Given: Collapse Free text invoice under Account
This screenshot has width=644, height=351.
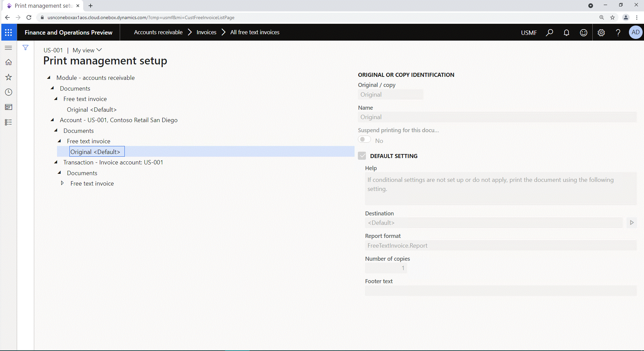Looking at the screenshot, I should [59, 141].
